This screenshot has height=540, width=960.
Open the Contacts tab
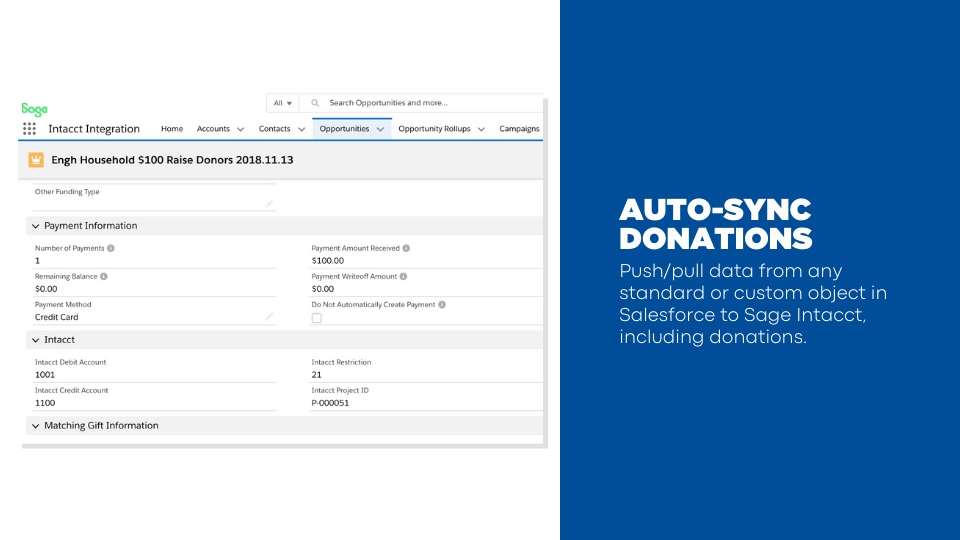274,129
